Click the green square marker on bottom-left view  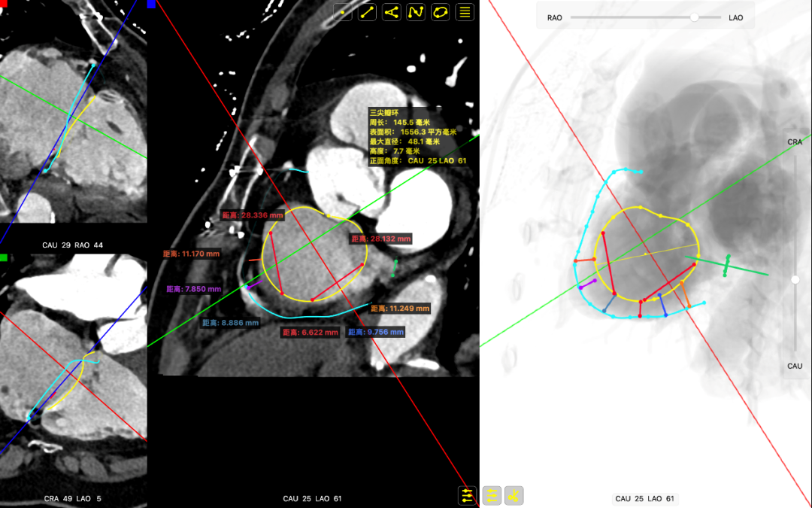pos(3,257)
